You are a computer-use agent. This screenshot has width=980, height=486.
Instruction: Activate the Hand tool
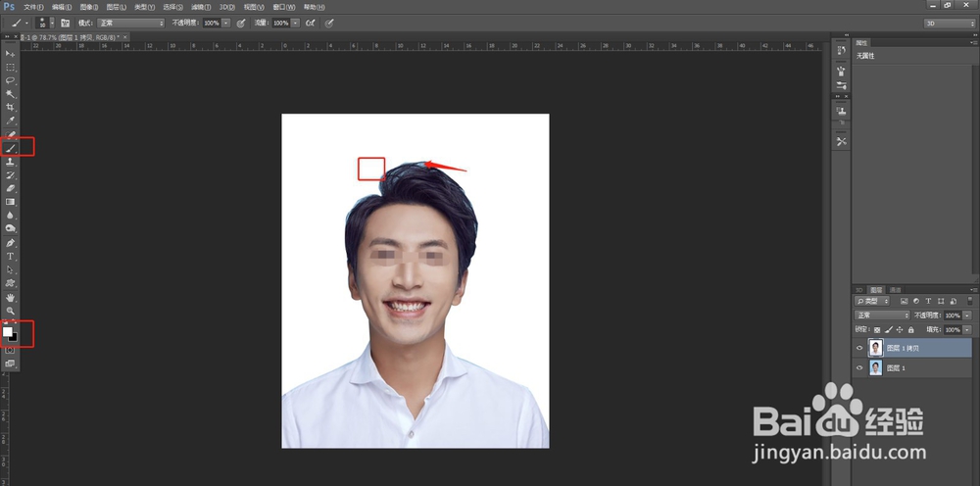[x=11, y=297]
